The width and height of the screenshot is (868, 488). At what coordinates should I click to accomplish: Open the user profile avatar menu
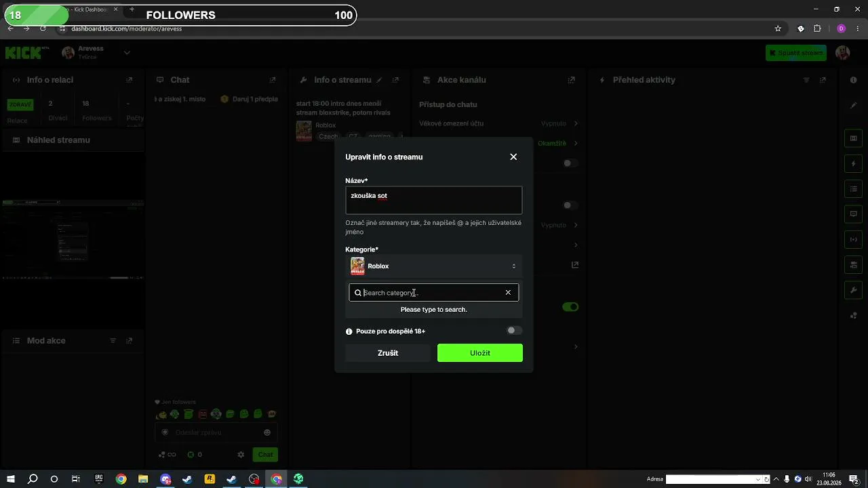tap(843, 53)
